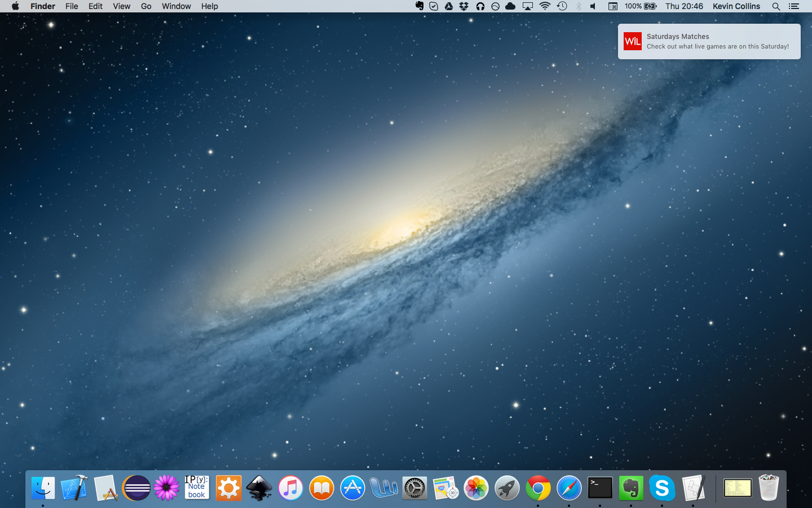
Task: Click the Bluetooth menu bar icon
Action: coord(579,6)
